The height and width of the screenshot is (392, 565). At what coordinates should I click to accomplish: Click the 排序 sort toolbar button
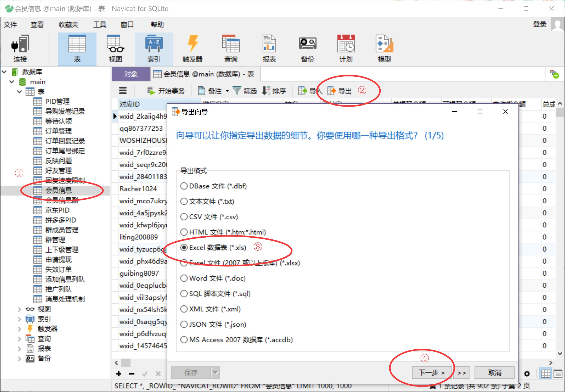pos(274,91)
